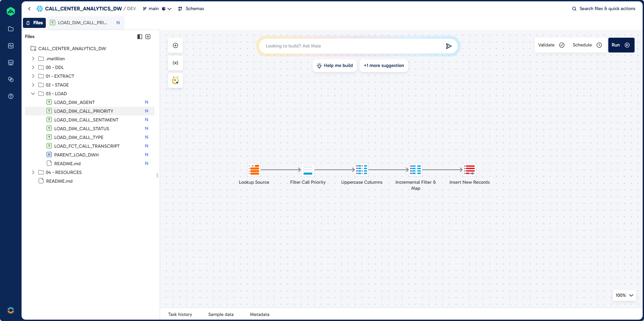Open the Metadata tab
This screenshot has width=644, height=321.
point(259,314)
